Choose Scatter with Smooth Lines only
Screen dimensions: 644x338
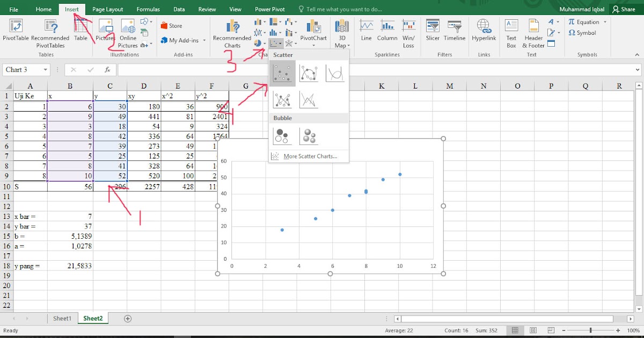pos(335,74)
